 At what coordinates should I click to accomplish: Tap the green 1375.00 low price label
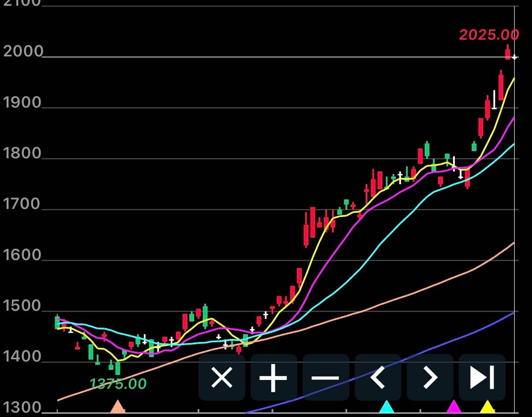118,384
